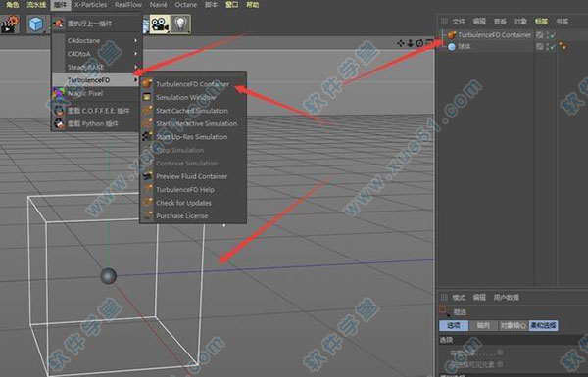This screenshot has height=377, width=588.
Task: Switch to the first highlighted options tab
Action: (454, 325)
